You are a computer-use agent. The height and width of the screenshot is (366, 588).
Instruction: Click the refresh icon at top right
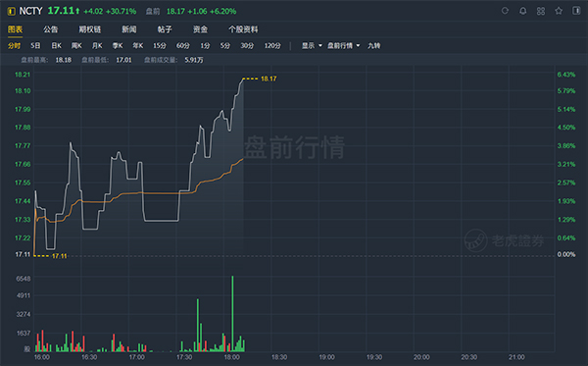505,11
